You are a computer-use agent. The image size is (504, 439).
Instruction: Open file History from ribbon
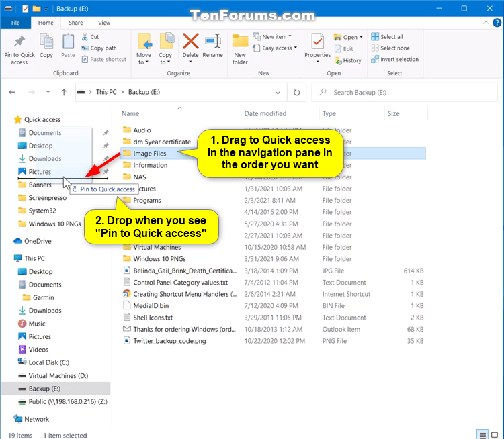click(x=348, y=60)
